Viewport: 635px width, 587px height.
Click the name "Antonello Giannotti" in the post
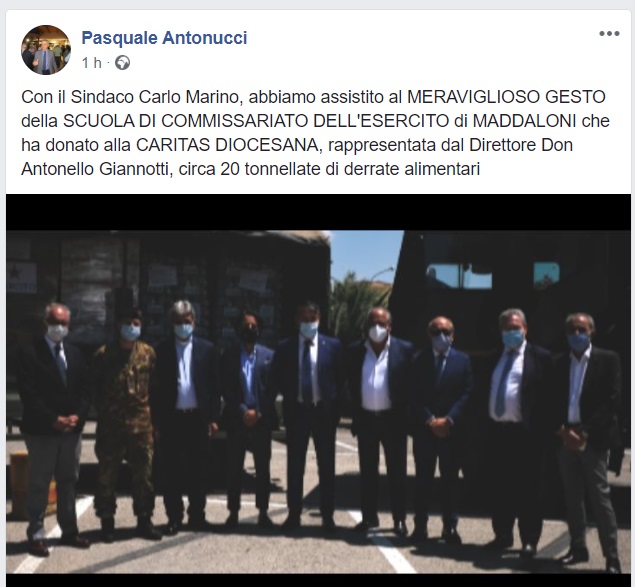[94, 169]
